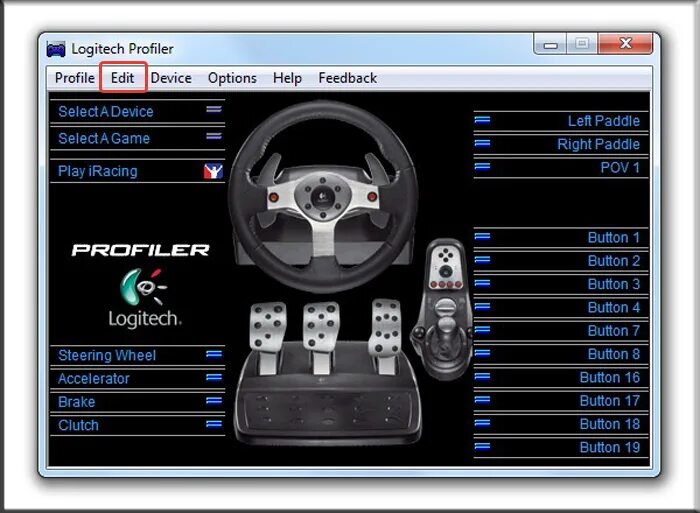Click bars icon next to Right Paddle
This screenshot has width=700, height=513.
click(482, 143)
